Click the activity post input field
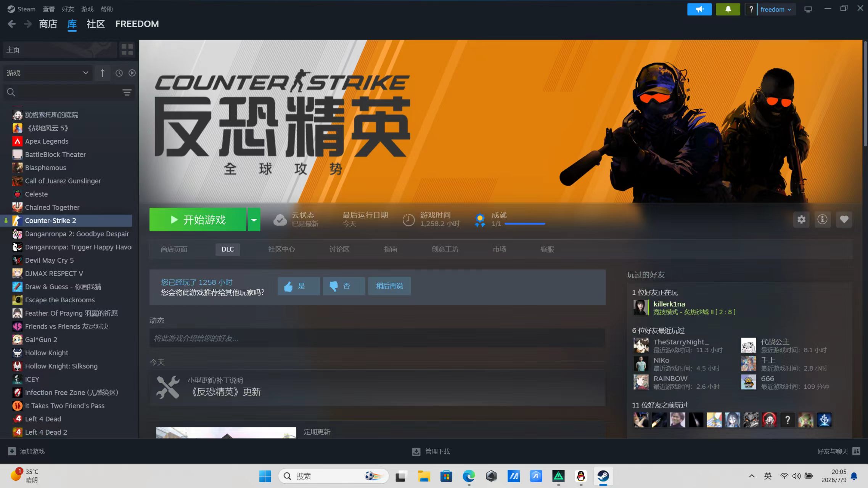Image resolution: width=868 pixels, height=488 pixels. (x=377, y=338)
